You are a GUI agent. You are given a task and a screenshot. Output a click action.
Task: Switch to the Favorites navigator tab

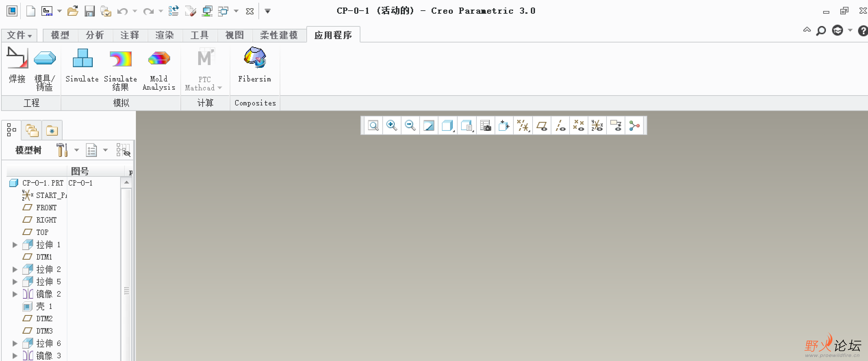52,130
